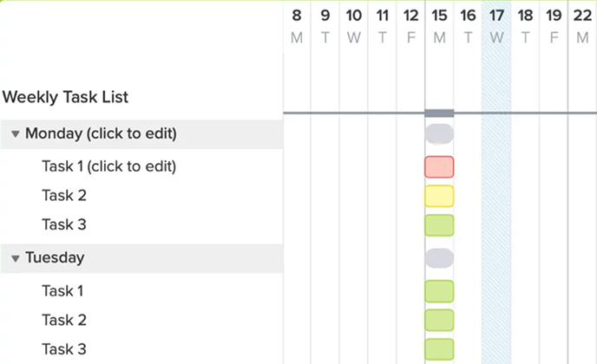The width and height of the screenshot is (597, 364).
Task: Select Task 3 under Monday
Action: click(x=64, y=225)
